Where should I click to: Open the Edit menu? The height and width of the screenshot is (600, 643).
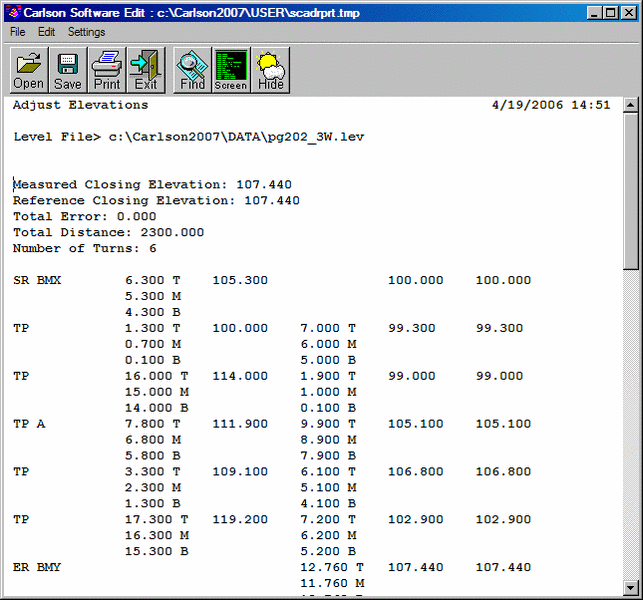coord(46,32)
